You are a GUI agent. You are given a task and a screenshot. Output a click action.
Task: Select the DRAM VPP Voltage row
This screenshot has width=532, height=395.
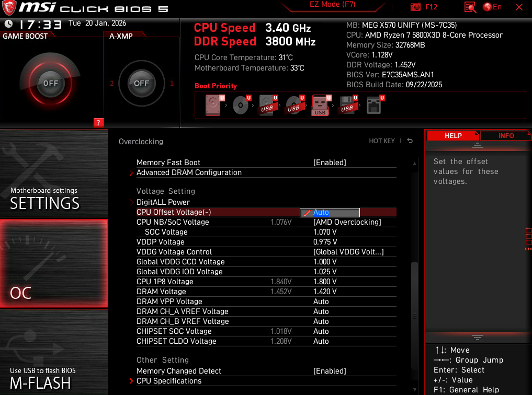tap(266, 301)
